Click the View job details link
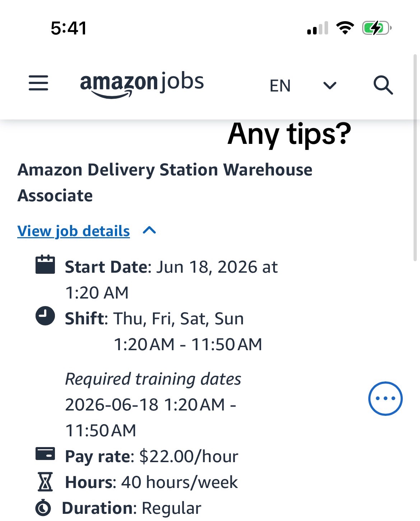Image resolution: width=420 pixels, height=521 pixels. point(74,231)
